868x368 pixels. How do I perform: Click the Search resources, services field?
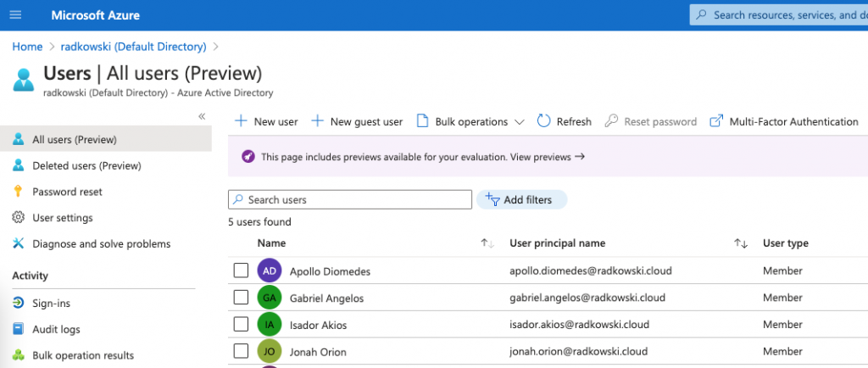pyautogui.click(x=779, y=15)
